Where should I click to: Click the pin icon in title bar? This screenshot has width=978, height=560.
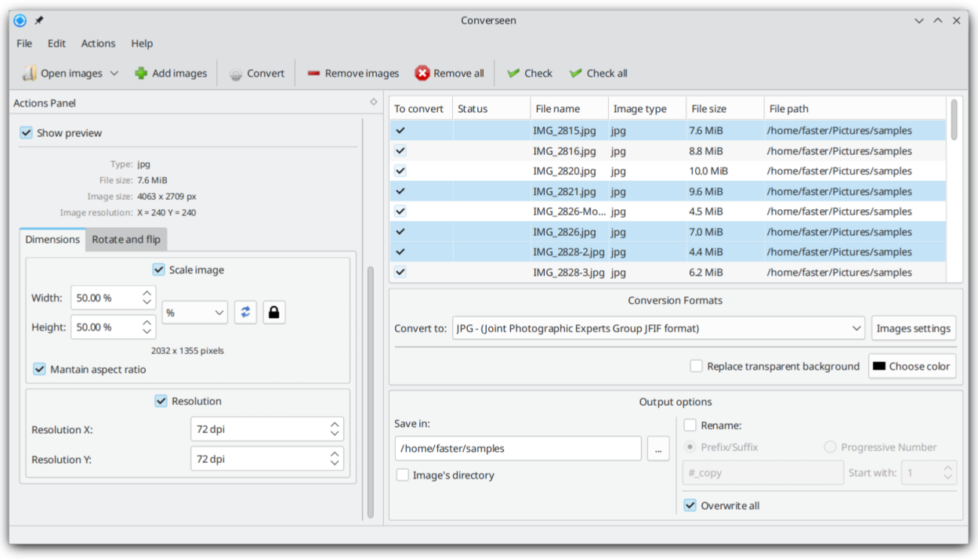(39, 20)
